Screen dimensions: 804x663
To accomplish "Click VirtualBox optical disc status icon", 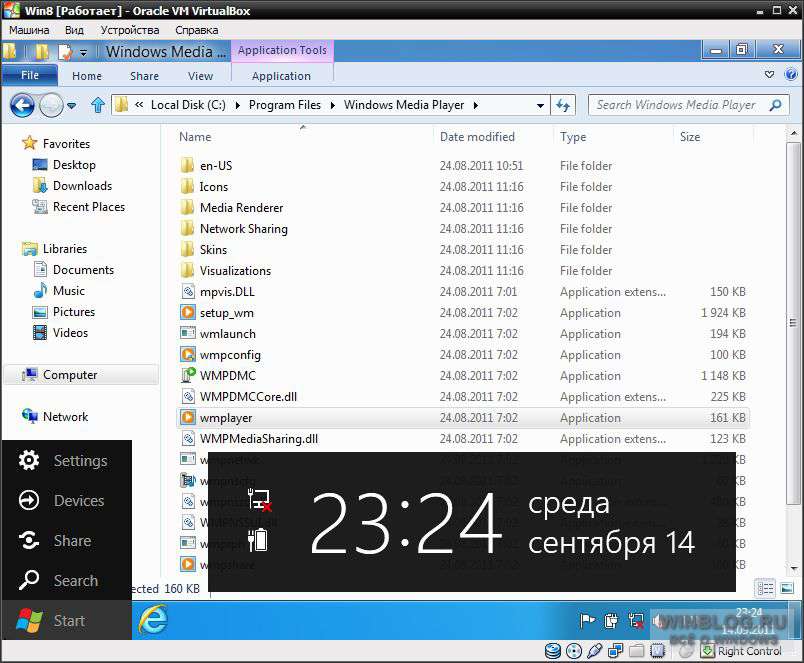I will click(x=574, y=651).
